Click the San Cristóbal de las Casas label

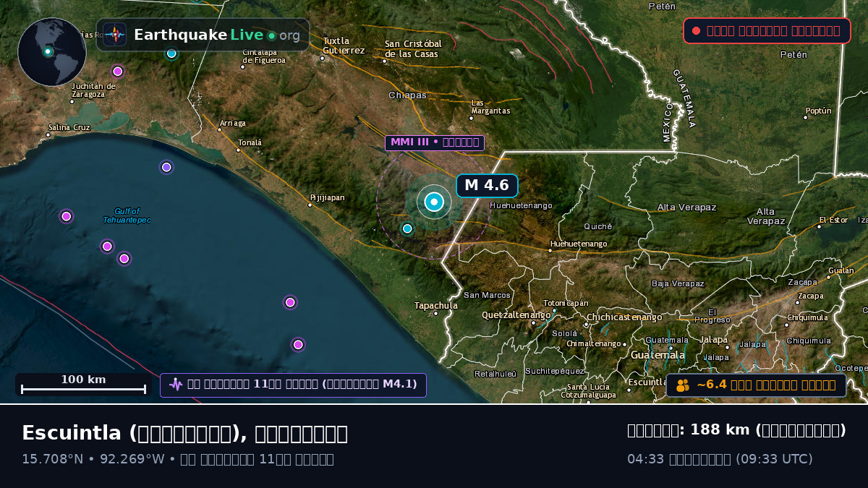pos(413,48)
